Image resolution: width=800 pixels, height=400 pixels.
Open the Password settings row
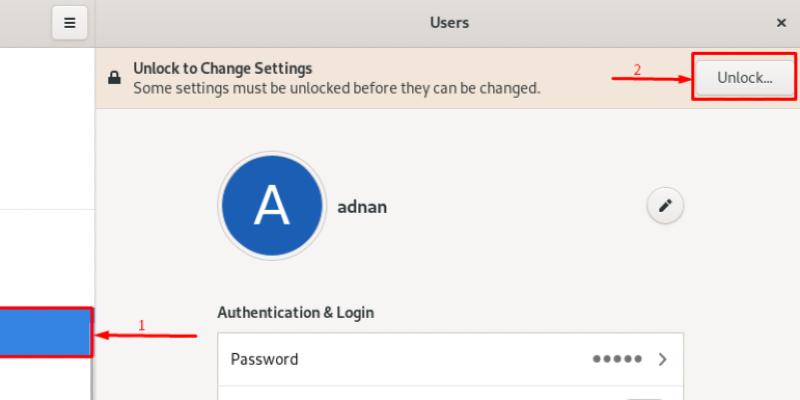tap(450, 359)
